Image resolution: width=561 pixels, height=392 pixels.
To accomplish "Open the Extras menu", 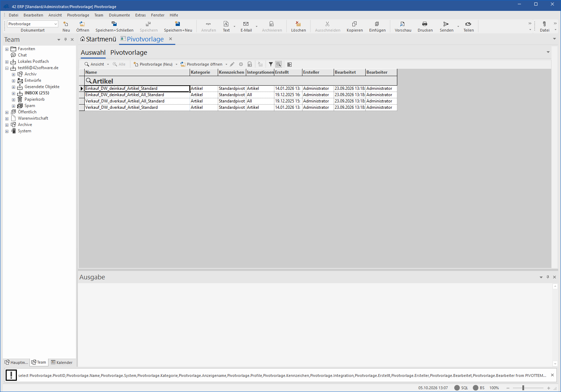I will coord(140,15).
